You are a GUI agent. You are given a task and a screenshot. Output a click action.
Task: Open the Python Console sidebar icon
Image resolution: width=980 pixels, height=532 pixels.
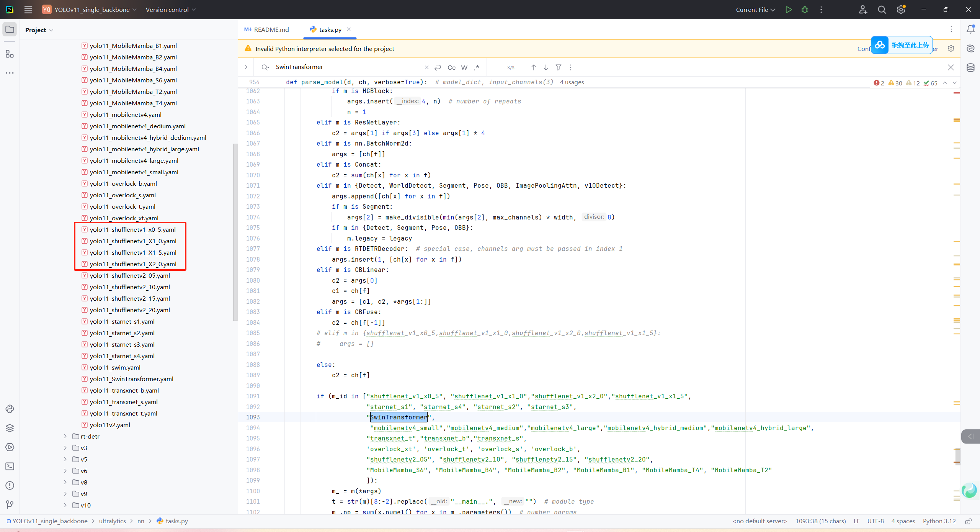[10, 409]
